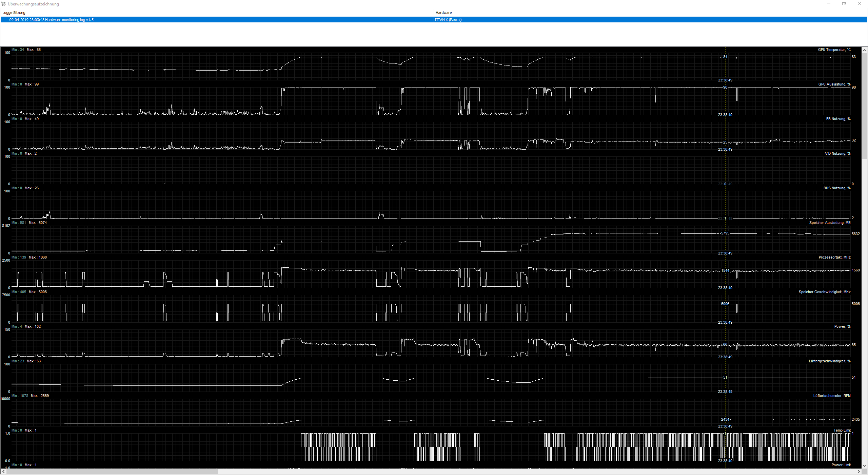Image resolution: width=868 pixels, height=475 pixels.
Task: Restore down the monitoring window
Action: tap(844, 4)
